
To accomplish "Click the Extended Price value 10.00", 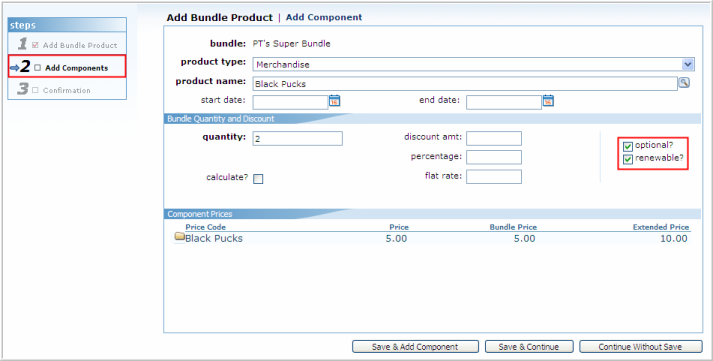I will click(x=674, y=238).
